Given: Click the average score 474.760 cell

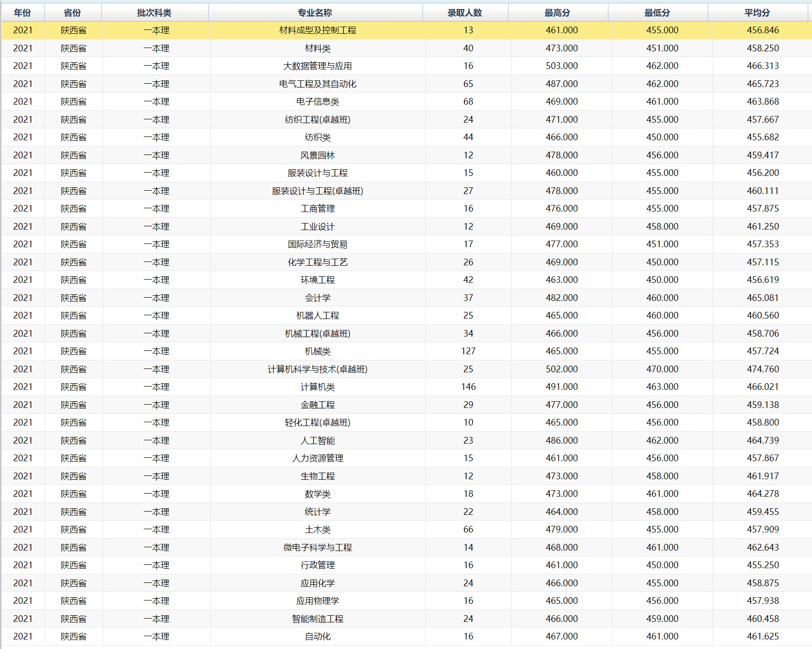Looking at the screenshot, I should 763,369.
